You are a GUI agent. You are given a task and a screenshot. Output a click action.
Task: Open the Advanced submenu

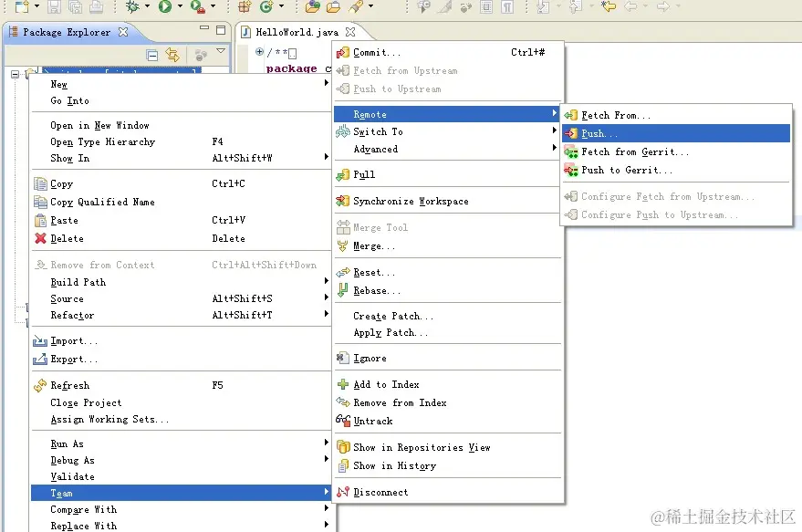449,149
